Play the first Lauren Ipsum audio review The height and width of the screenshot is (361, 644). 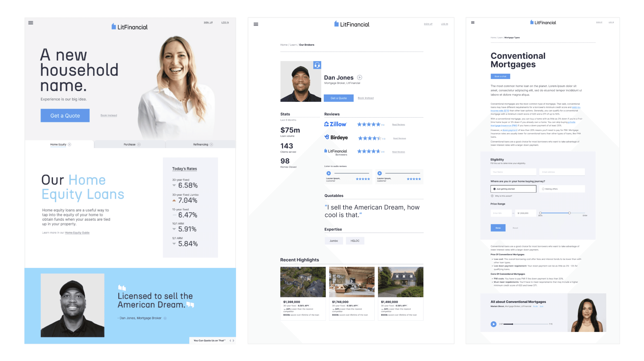[329, 173]
